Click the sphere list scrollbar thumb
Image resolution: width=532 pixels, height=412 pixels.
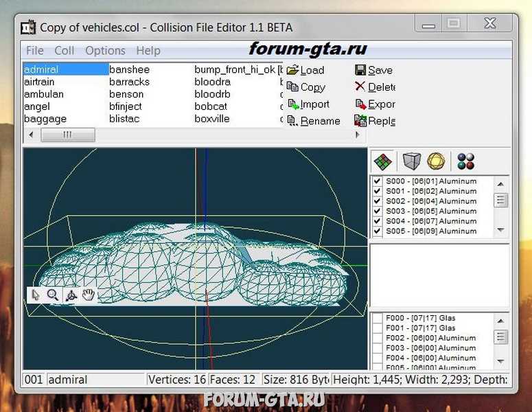point(501,201)
